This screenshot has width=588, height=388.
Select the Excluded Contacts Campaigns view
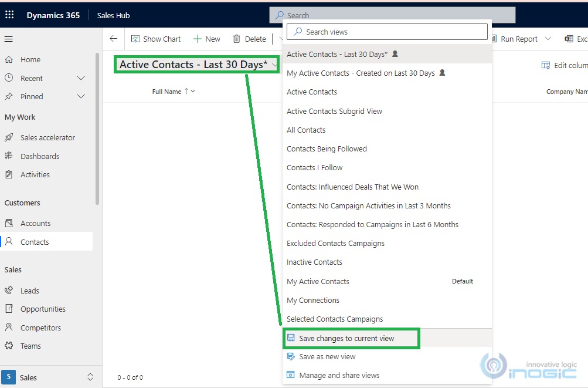click(x=387, y=244)
